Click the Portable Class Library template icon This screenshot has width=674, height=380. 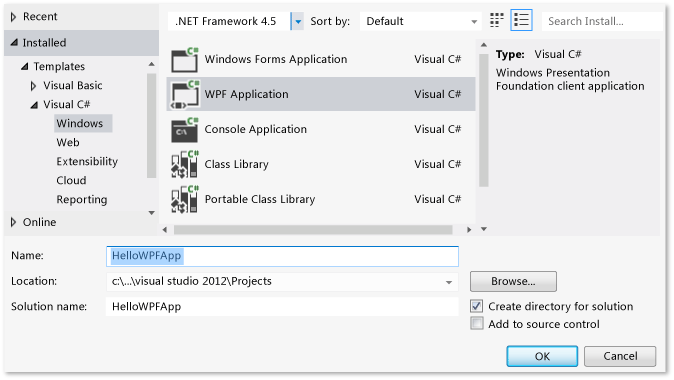(185, 199)
